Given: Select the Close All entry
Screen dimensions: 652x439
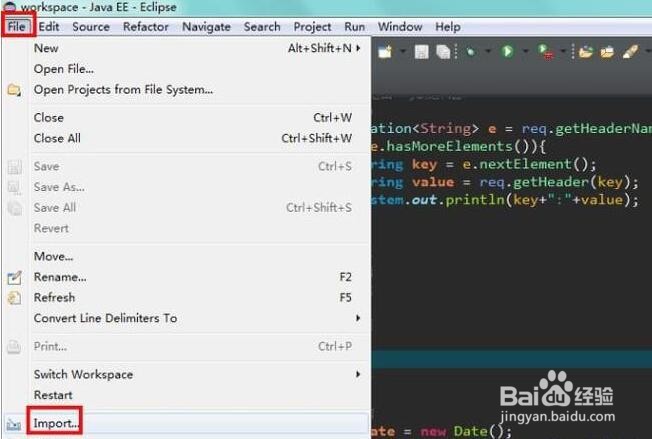Looking at the screenshot, I should point(186,138).
